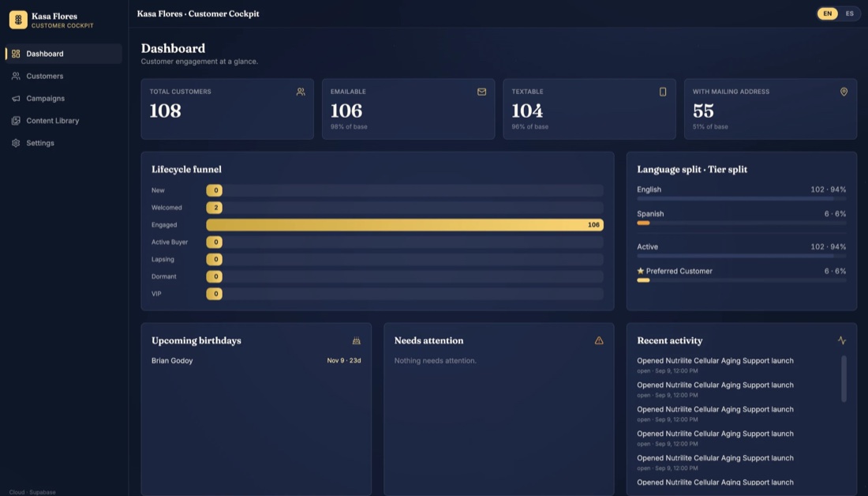Click the "Dormant" funnel label
The image size is (868, 496).
pyautogui.click(x=164, y=276)
